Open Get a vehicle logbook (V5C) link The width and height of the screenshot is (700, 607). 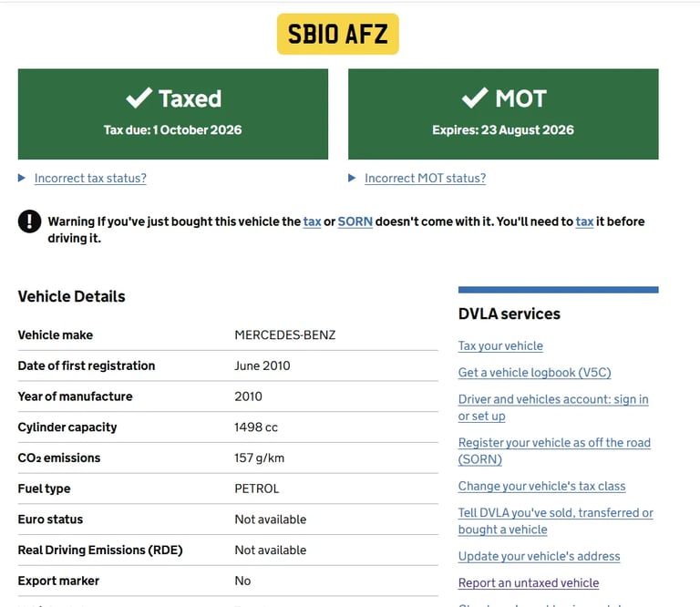534,373
